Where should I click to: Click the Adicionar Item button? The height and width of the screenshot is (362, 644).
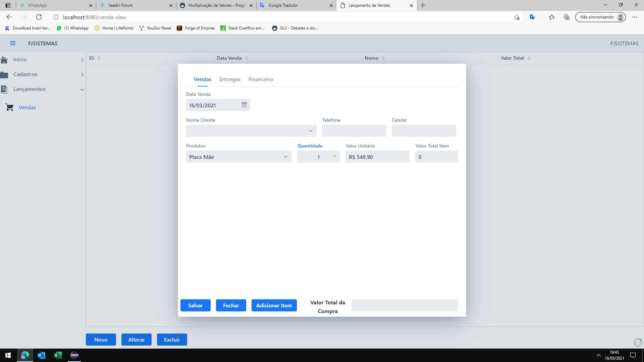tap(274, 305)
